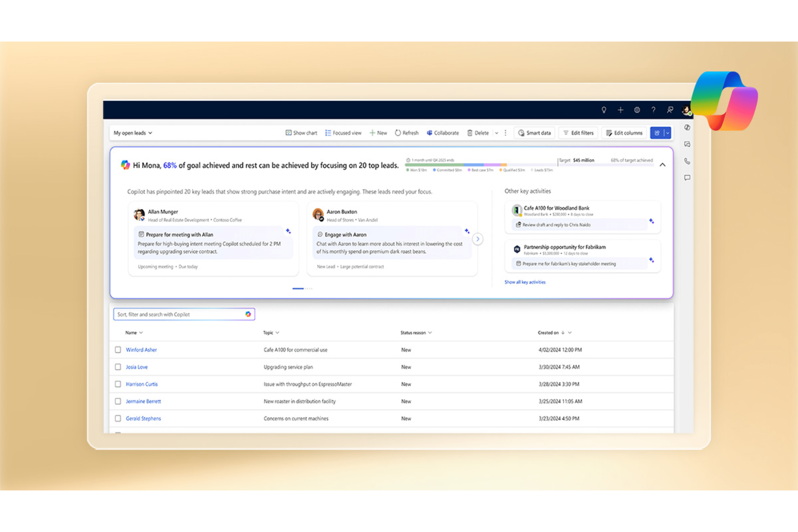The height and width of the screenshot is (532, 798).
Task: Click the 68% goal link text
Action: coord(170,166)
